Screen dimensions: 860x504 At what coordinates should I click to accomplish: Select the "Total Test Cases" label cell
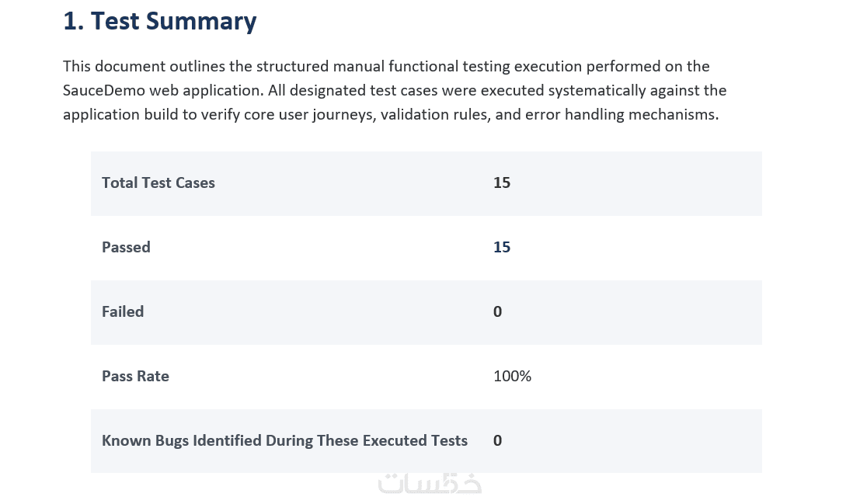(158, 182)
